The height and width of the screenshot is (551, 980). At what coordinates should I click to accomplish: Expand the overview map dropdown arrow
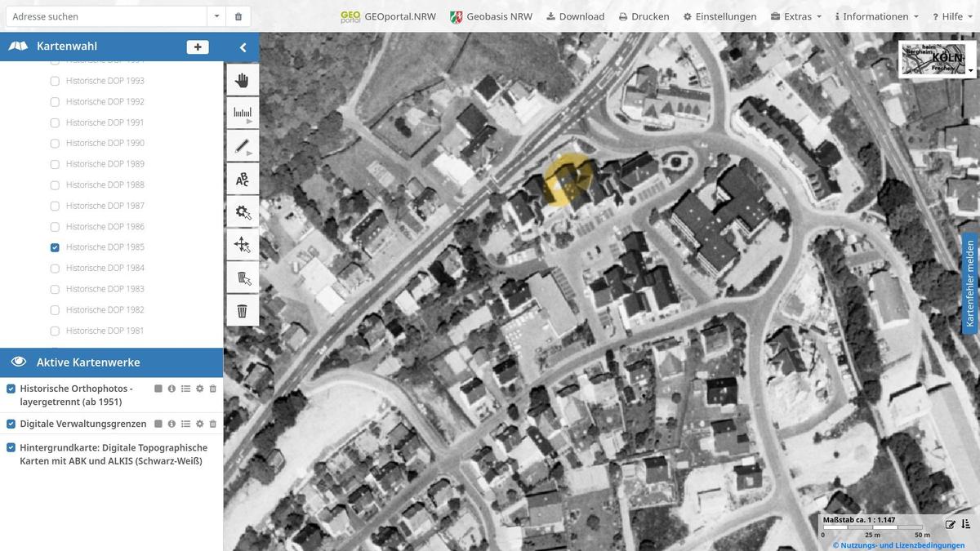[971, 72]
